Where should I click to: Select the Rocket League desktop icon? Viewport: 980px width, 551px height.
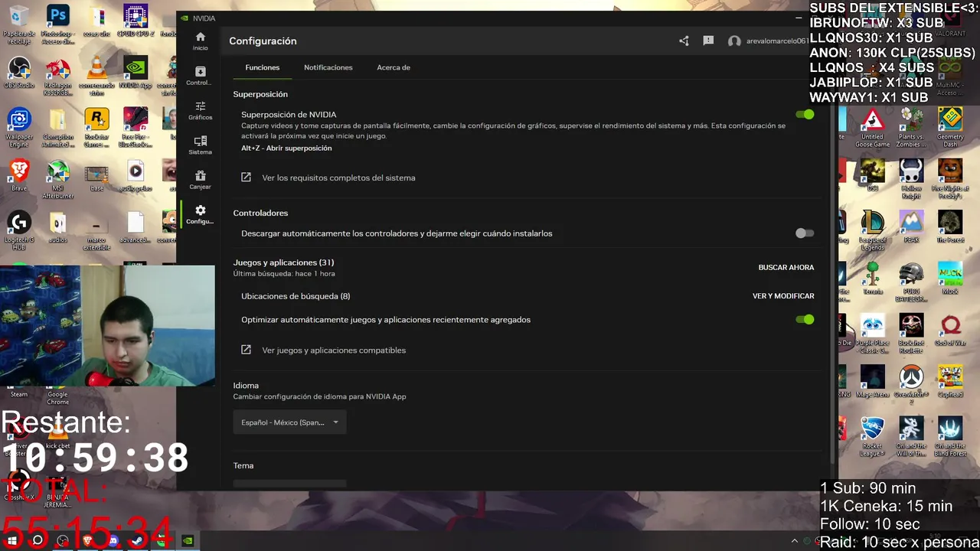click(x=872, y=436)
